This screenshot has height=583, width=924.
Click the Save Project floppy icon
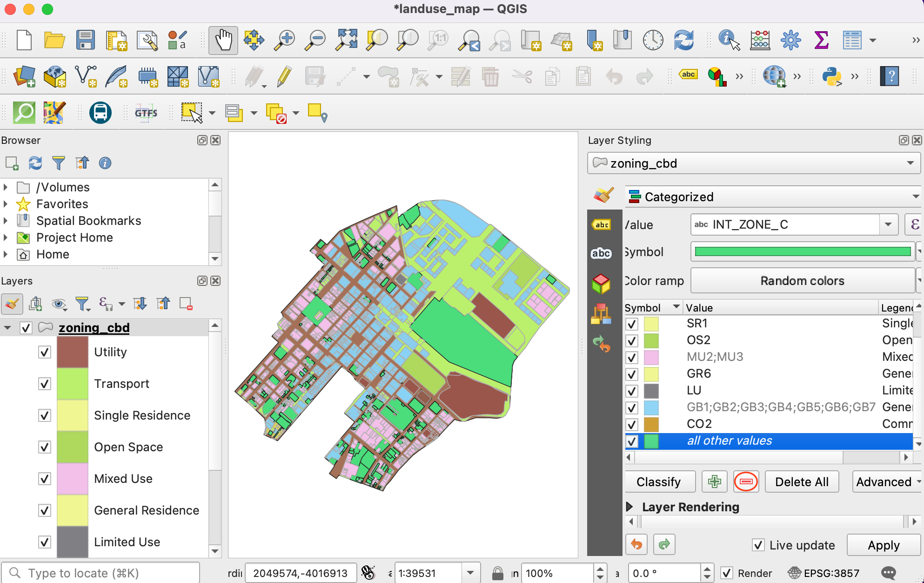click(86, 40)
